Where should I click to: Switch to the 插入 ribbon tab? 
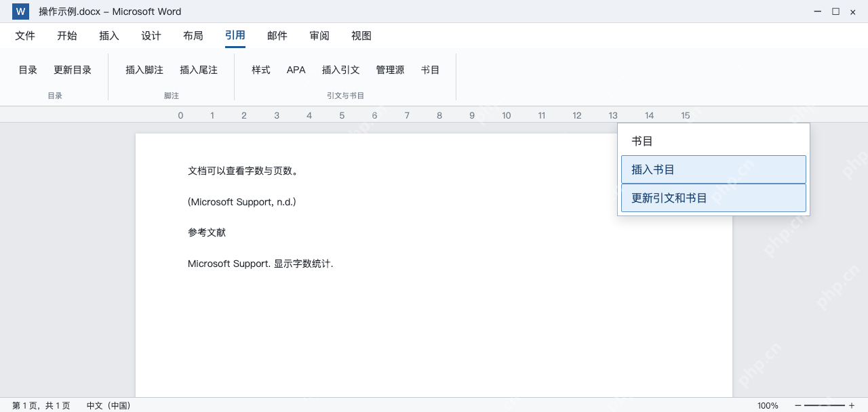tap(109, 36)
